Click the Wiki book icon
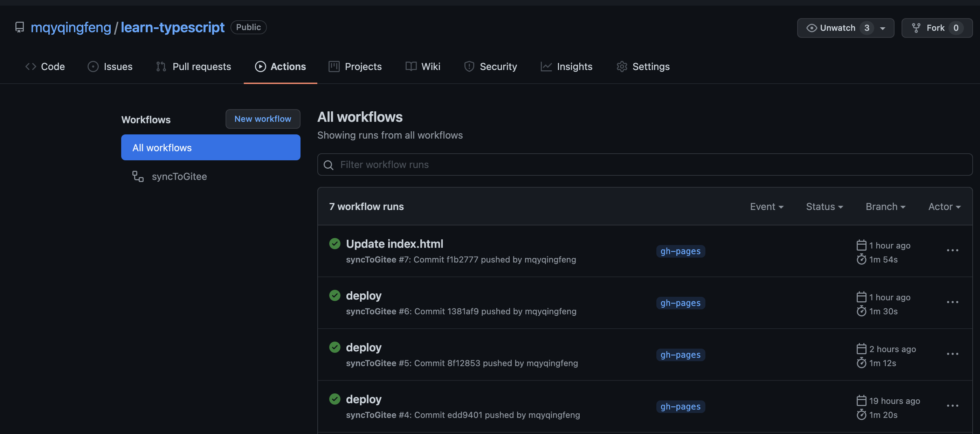Viewport: 980px width, 434px height. click(x=410, y=66)
